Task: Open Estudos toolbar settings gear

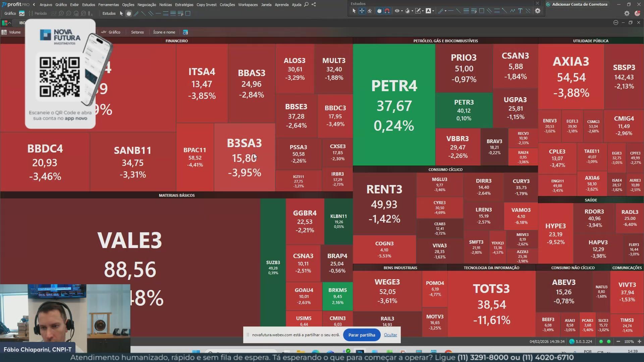Action: pyautogui.click(x=538, y=11)
